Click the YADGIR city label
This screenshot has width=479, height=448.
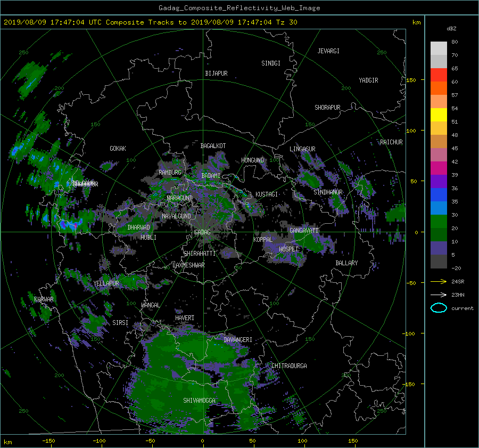tap(368, 80)
